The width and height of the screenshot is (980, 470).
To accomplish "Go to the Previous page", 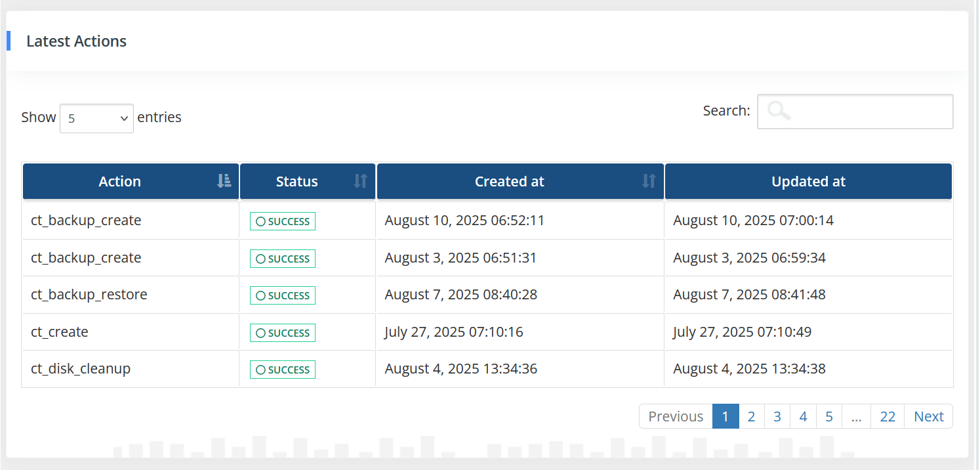I will 676,416.
